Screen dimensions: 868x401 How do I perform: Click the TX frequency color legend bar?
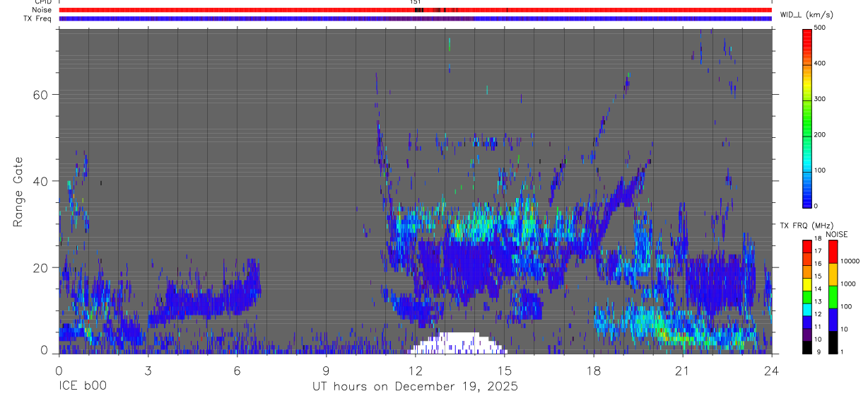807,296
